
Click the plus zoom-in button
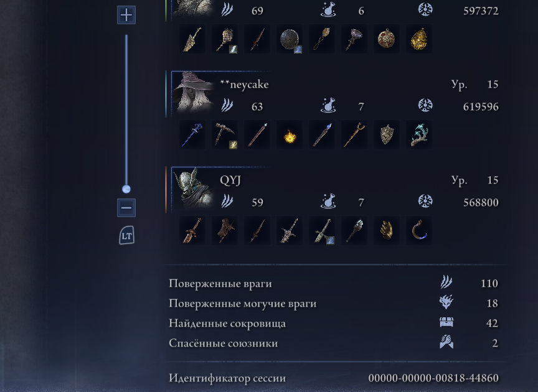point(126,15)
